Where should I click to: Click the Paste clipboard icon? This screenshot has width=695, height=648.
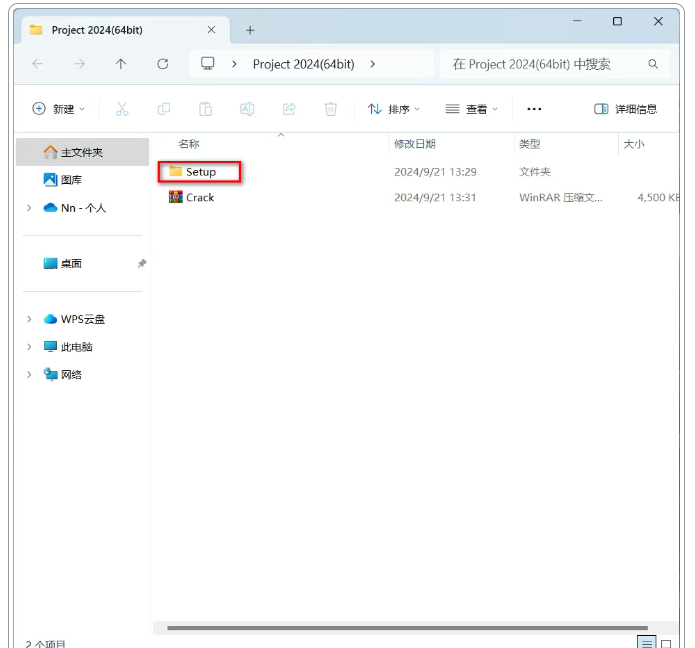click(205, 109)
